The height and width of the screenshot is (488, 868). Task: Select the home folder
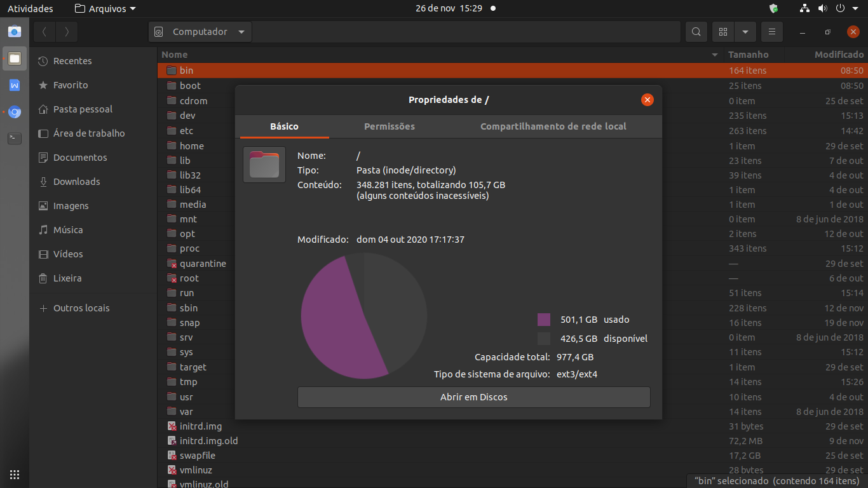191,146
